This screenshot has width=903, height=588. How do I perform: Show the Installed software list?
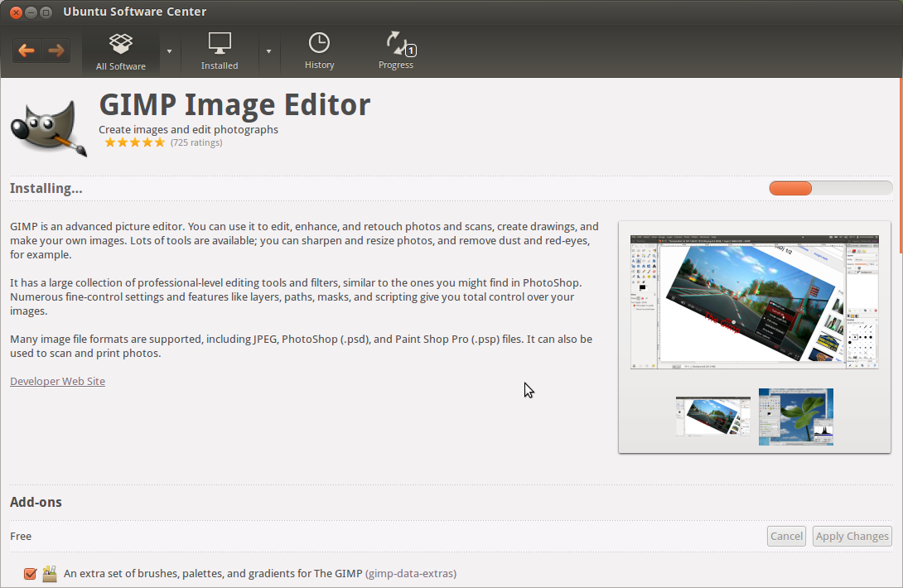[220, 51]
